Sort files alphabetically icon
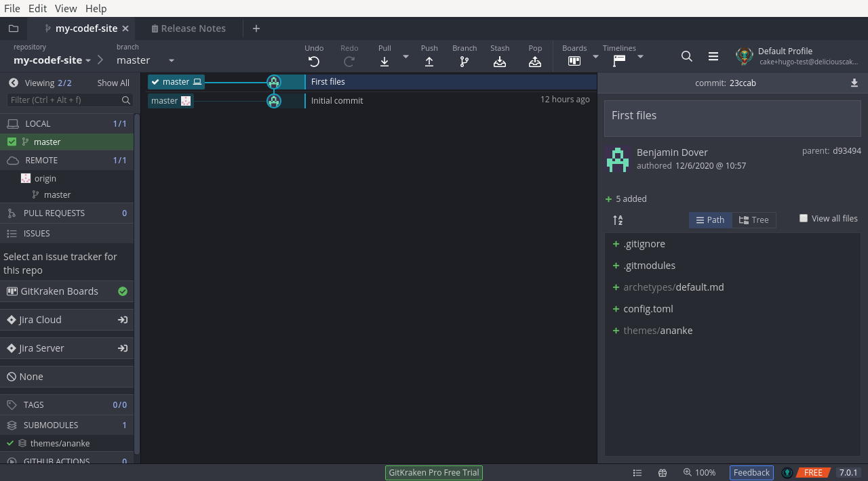Image resolution: width=868 pixels, height=481 pixels. click(618, 220)
